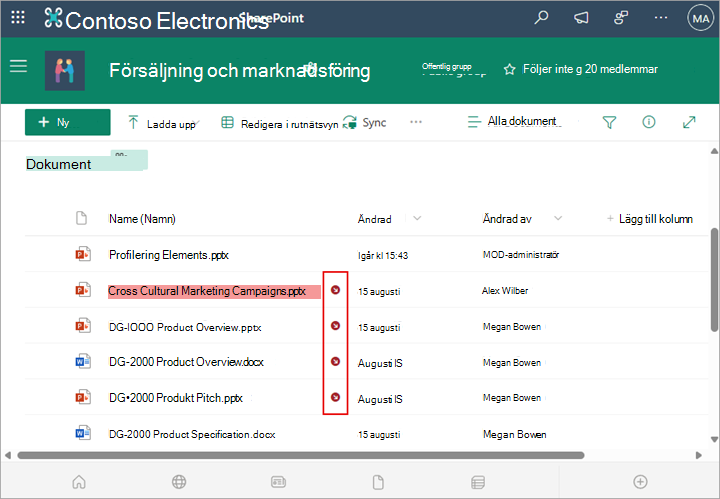Screen dimensions: 720x499
Task: Click checked-out icon for Cross Cultural Marketing
Action: click(336, 290)
